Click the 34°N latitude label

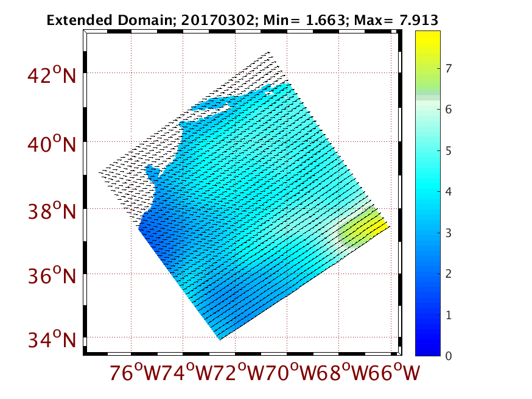click(52, 339)
